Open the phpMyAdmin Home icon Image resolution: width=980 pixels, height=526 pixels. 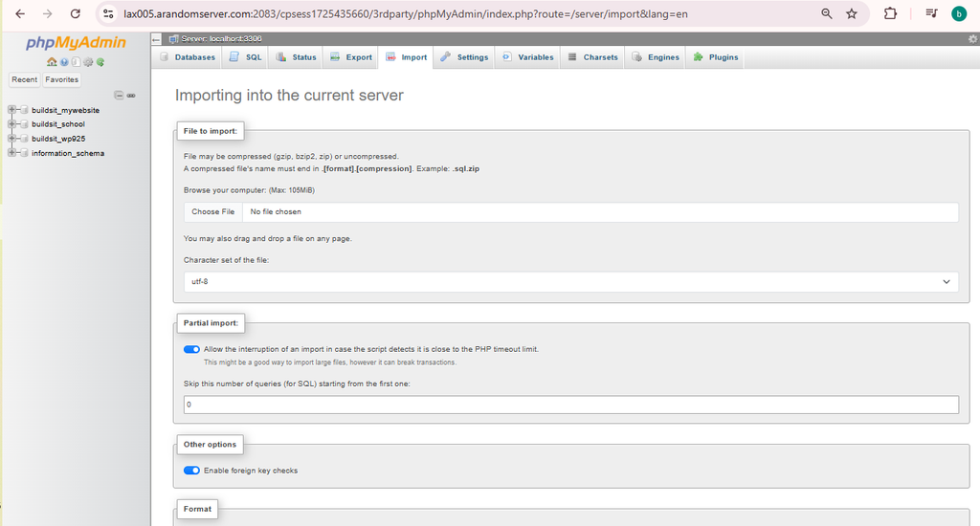click(x=52, y=62)
